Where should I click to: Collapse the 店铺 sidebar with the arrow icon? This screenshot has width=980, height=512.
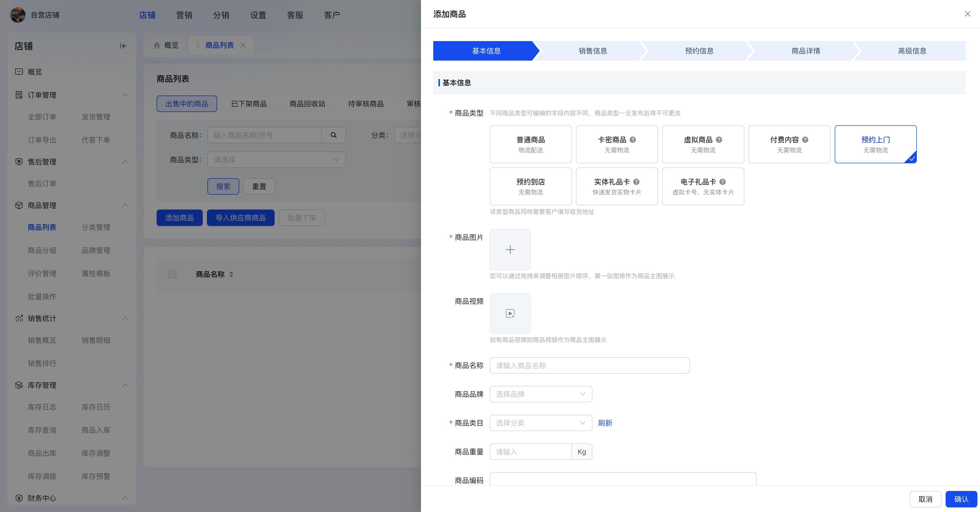123,46
